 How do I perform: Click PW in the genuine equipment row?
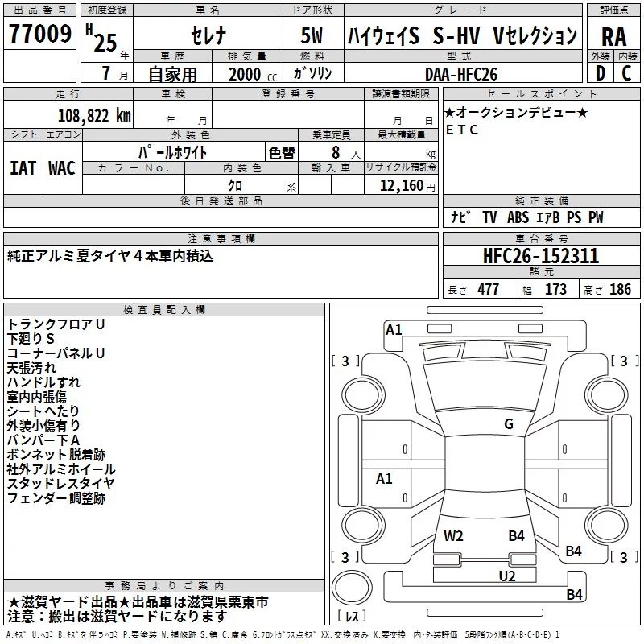[x=596, y=217]
